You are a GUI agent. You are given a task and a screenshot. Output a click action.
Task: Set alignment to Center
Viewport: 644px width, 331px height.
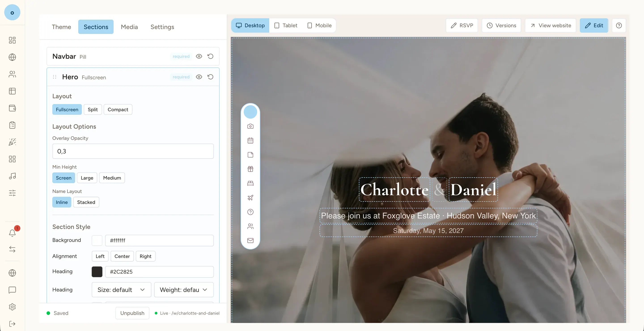[122, 256]
